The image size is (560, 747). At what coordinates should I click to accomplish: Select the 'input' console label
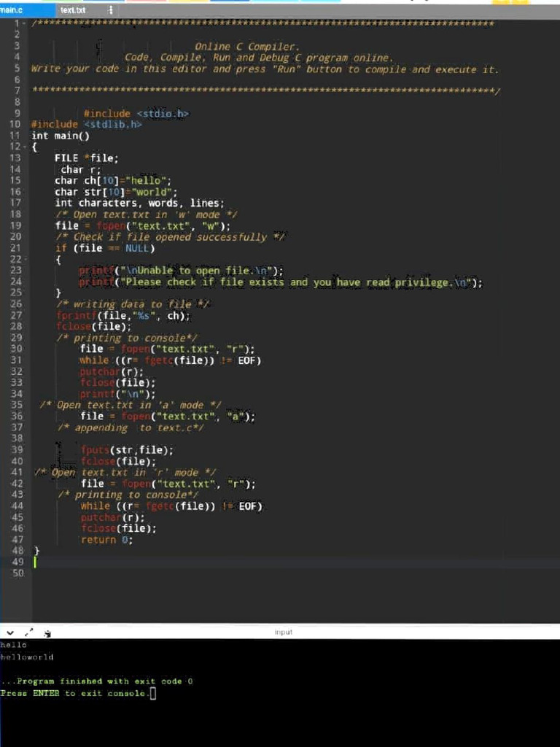pyautogui.click(x=284, y=632)
